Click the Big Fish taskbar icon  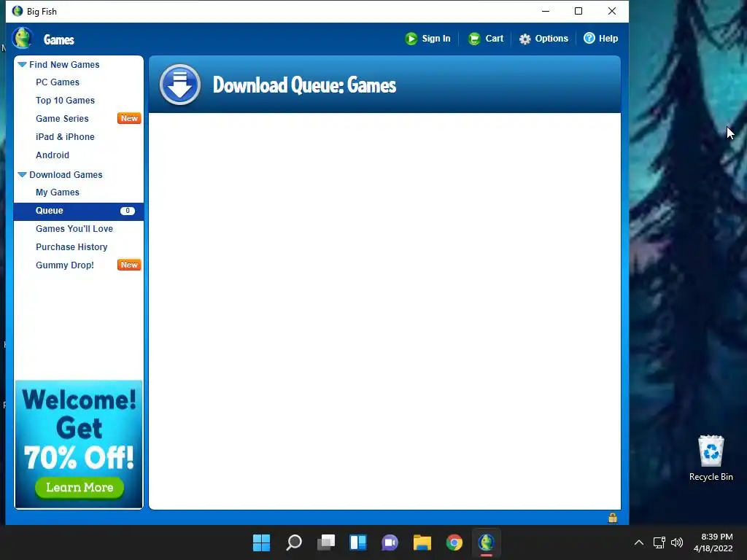coord(487,542)
